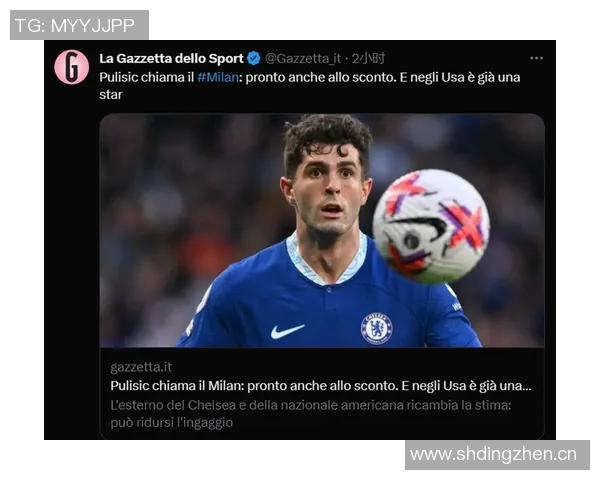This screenshot has width=600, height=480.
Task: Click 'può ridursi l'ingaggio' line in card
Action: [x=171, y=423]
